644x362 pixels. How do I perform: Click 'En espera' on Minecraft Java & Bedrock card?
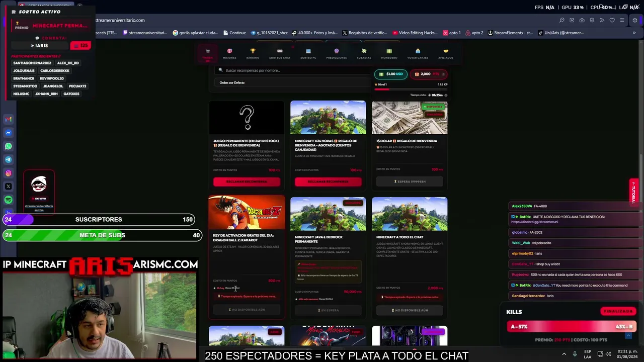point(328,310)
